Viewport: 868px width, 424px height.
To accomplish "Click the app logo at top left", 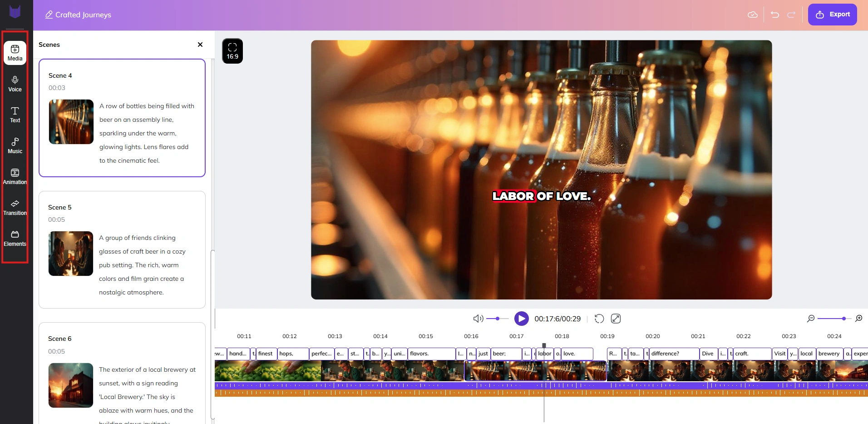I will [x=15, y=12].
